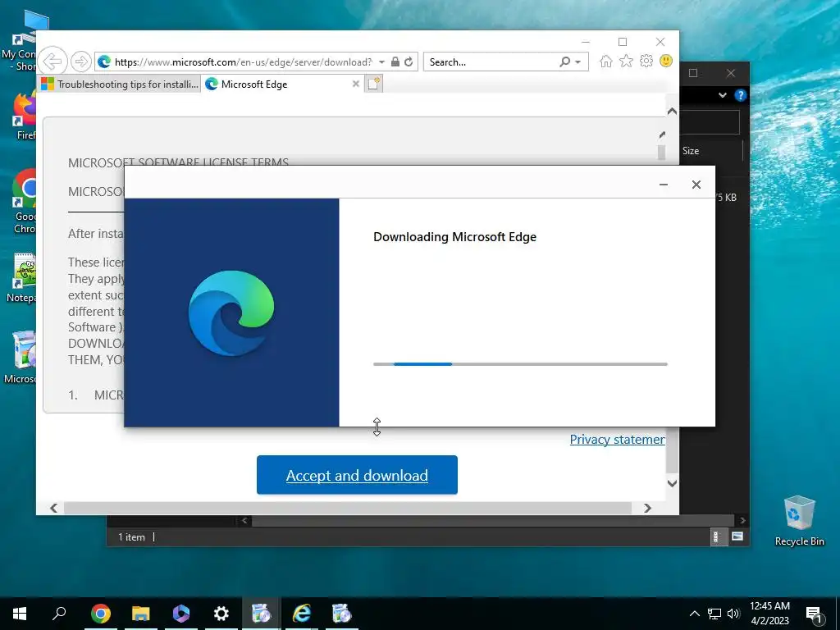This screenshot has width=840, height=630.
Task: Launch Chrome from the taskbar
Action: point(100,614)
